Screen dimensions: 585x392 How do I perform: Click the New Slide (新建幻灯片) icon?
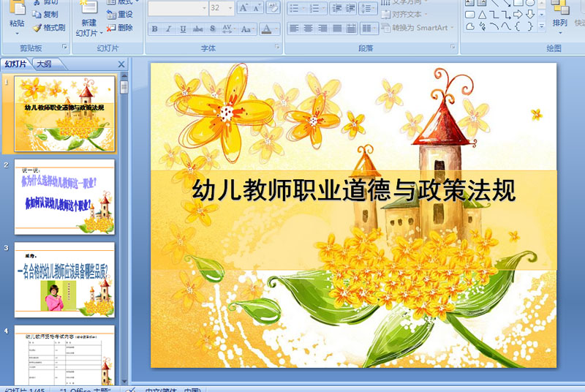tap(88, 7)
